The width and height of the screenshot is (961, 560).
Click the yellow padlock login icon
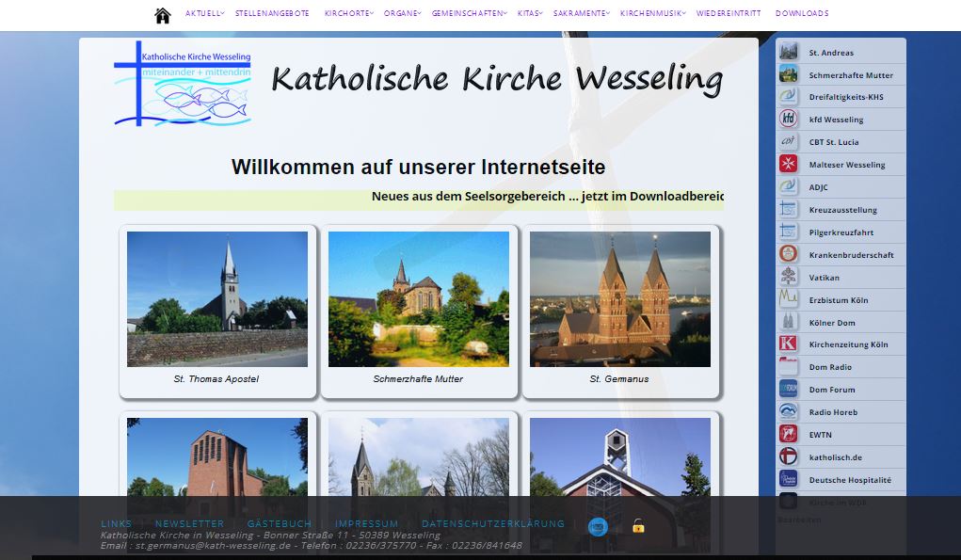pyautogui.click(x=638, y=526)
